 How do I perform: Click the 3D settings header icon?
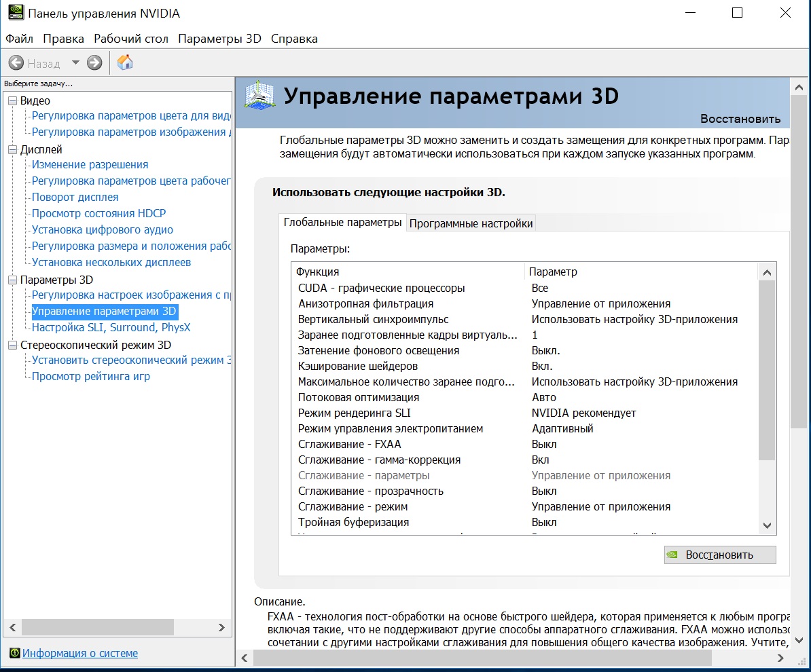(259, 96)
